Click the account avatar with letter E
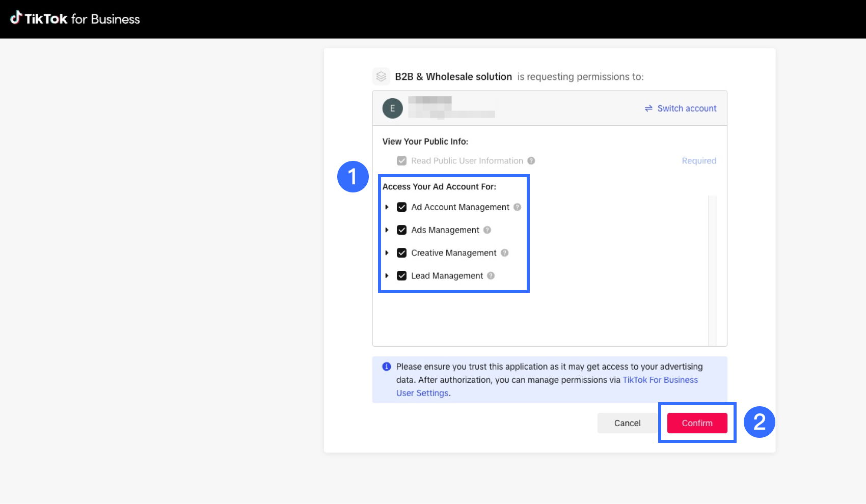The width and height of the screenshot is (866, 504). point(392,108)
